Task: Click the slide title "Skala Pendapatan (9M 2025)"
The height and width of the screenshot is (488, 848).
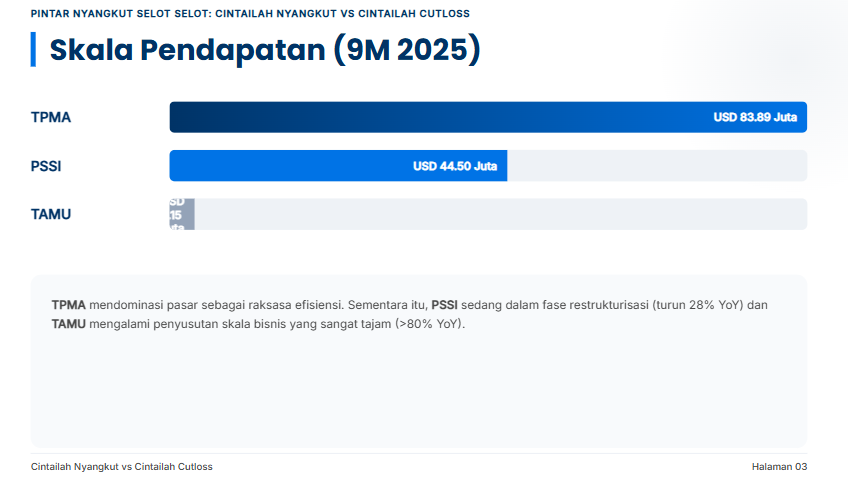Action: pos(265,50)
